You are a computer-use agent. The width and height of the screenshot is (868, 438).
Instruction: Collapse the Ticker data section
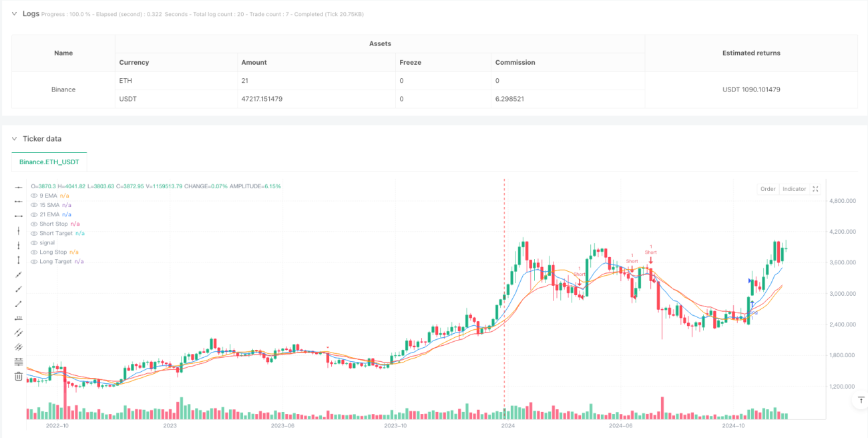coord(15,138)
